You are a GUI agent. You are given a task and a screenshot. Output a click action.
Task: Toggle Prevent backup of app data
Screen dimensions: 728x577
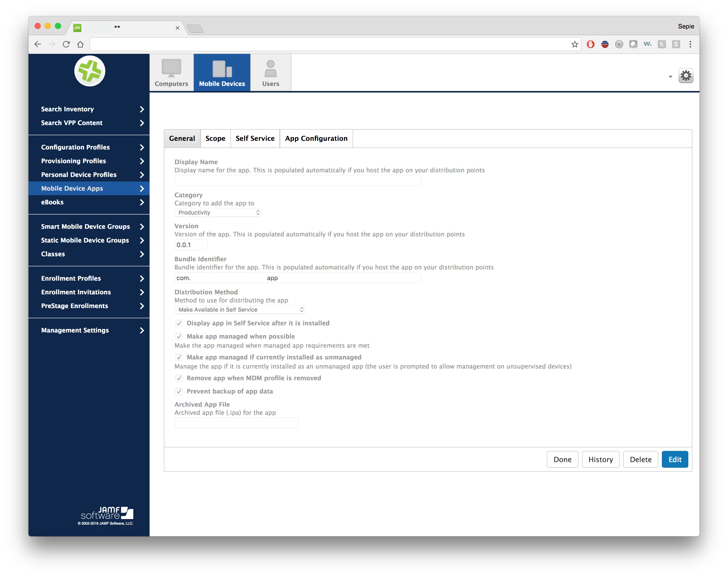pyautogui.click(x=179, y=391)
